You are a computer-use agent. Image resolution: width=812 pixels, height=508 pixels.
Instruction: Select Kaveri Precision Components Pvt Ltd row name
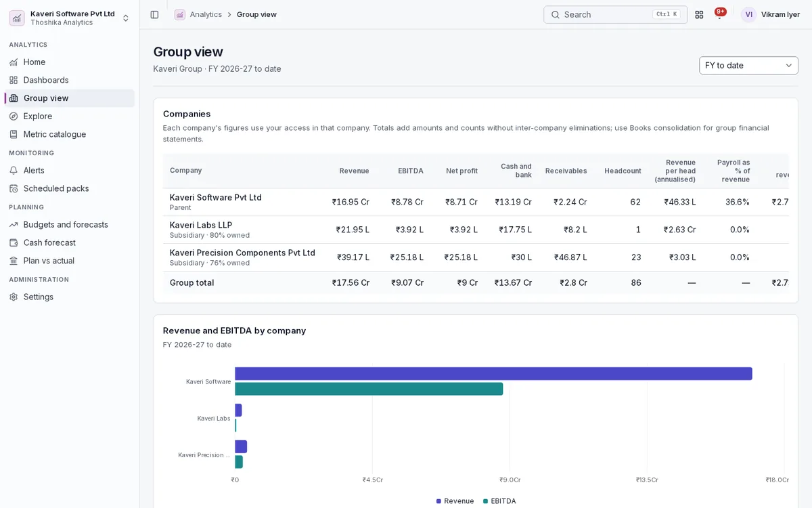coord(242,253)
